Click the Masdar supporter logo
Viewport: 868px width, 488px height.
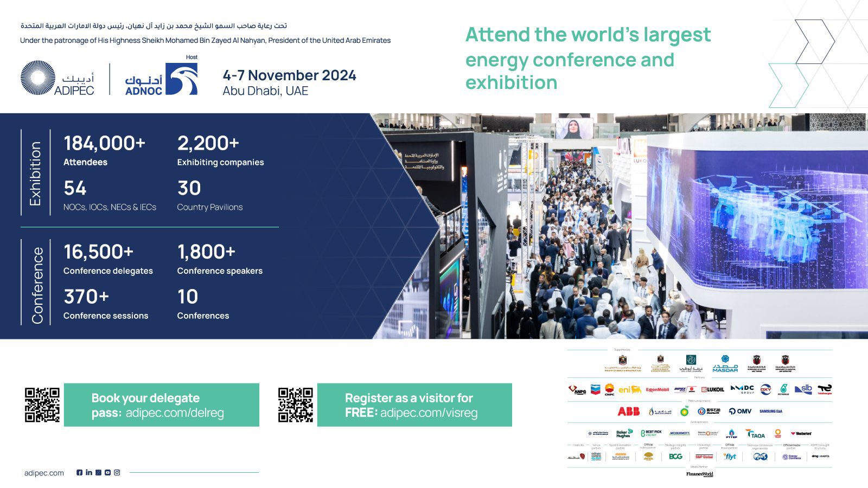pos(725,363)
